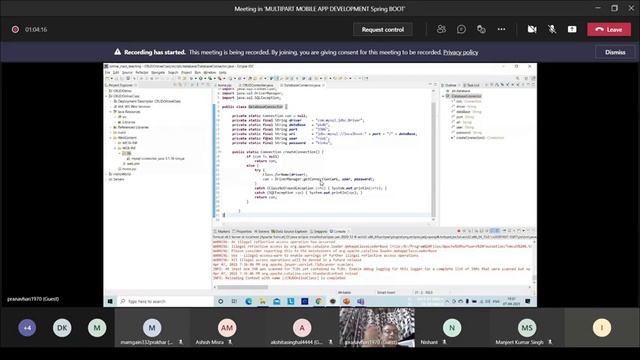
Task: Show the meeting participants list
Action: click(441, 29)
